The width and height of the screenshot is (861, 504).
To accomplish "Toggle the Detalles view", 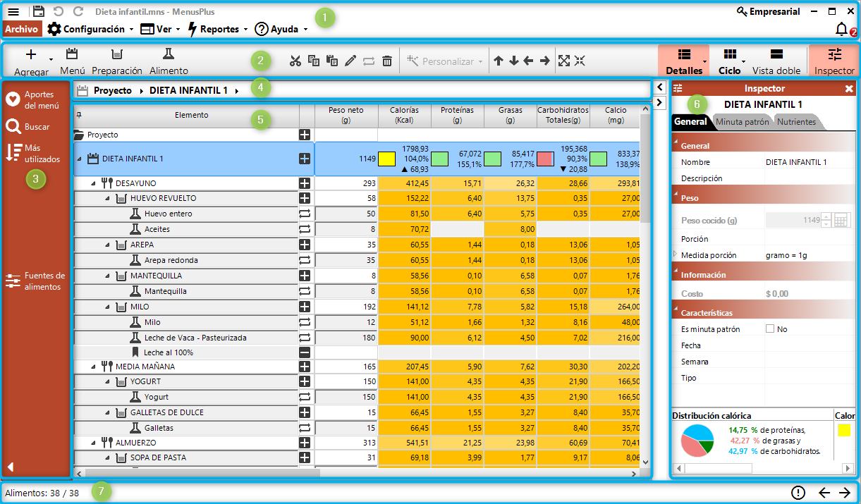I will 684,61.
